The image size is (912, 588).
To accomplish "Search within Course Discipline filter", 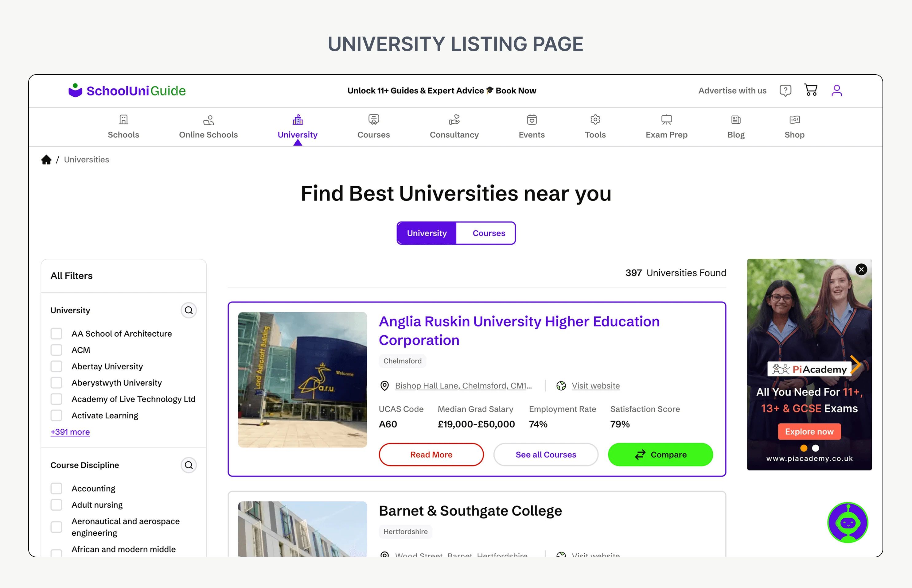I will pyautogui.click(x=189, y=465).
